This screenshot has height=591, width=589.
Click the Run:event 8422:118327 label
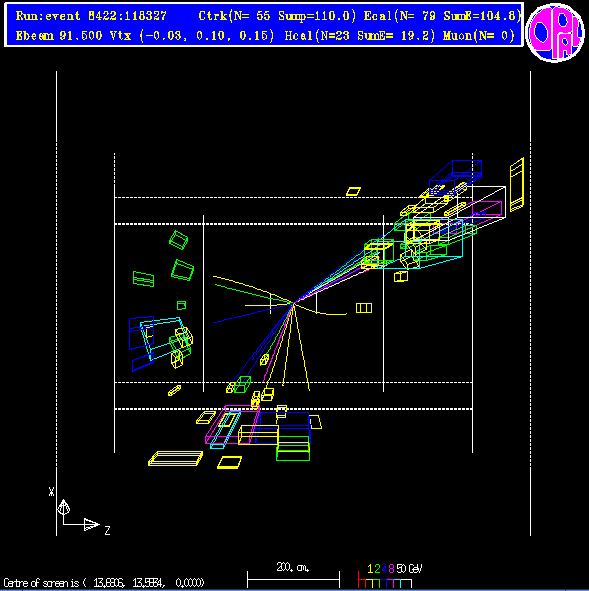(91, 16)
